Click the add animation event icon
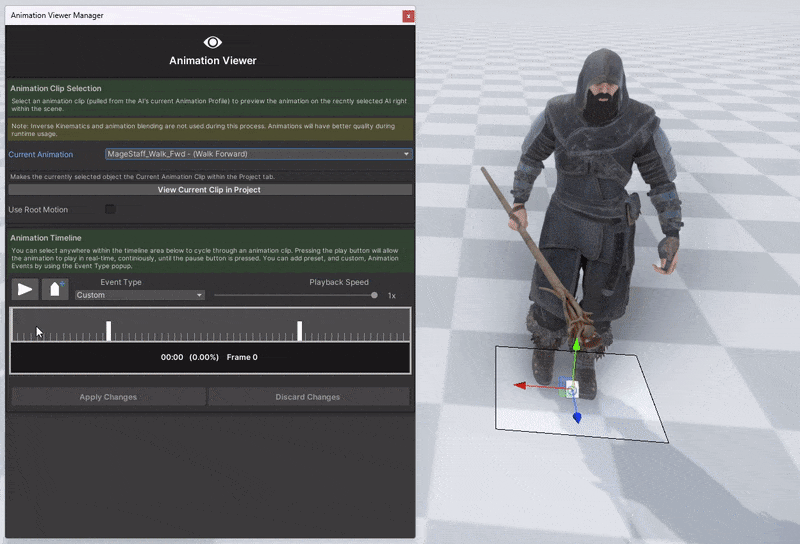Image resolution: width=800 pixels, height=544 pixels. 55,290
